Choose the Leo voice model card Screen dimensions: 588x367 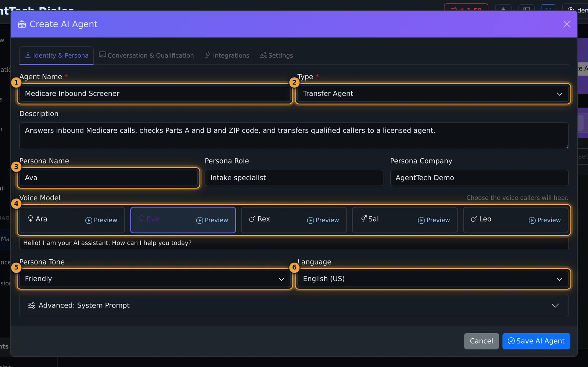click(x=516, y=220)
